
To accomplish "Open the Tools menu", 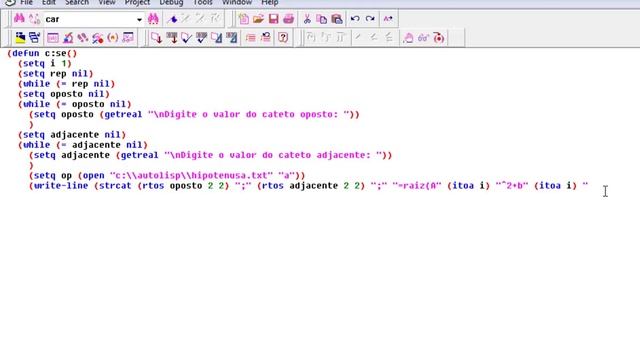I will [x=202, y=3].
